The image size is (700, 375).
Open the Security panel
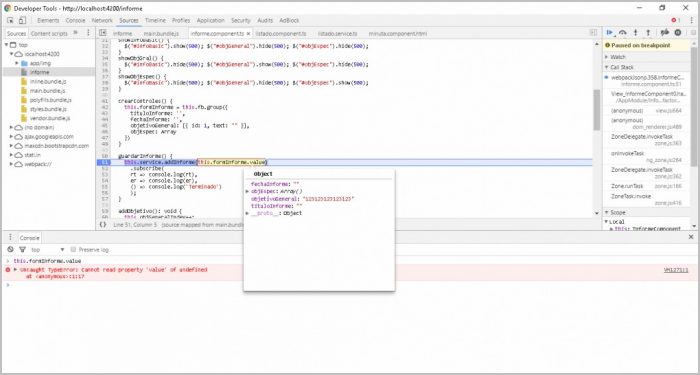point(241,21)
